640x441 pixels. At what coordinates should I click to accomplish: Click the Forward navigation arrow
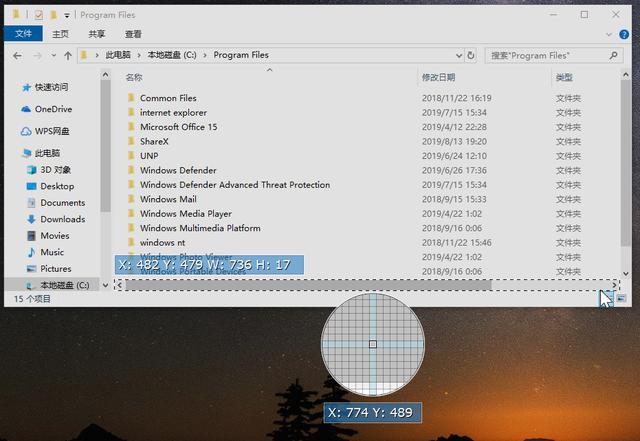click(37, 56)
